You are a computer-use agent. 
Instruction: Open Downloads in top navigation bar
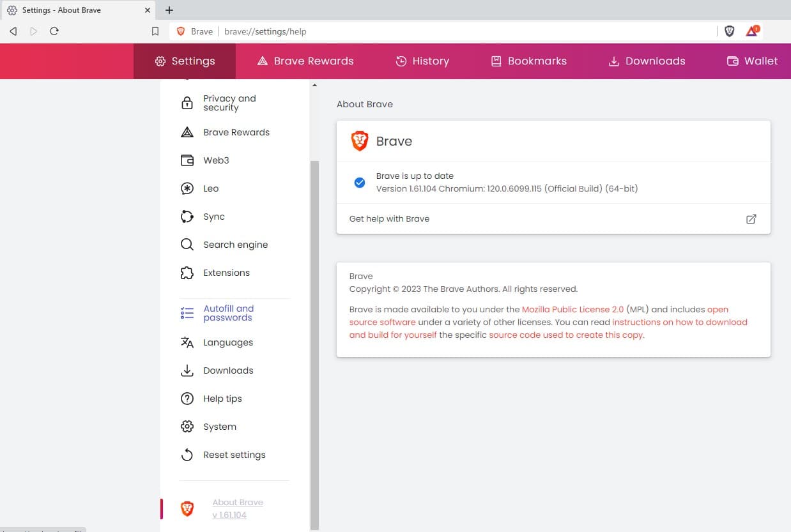pyautogui.click(x=647, y=61)
